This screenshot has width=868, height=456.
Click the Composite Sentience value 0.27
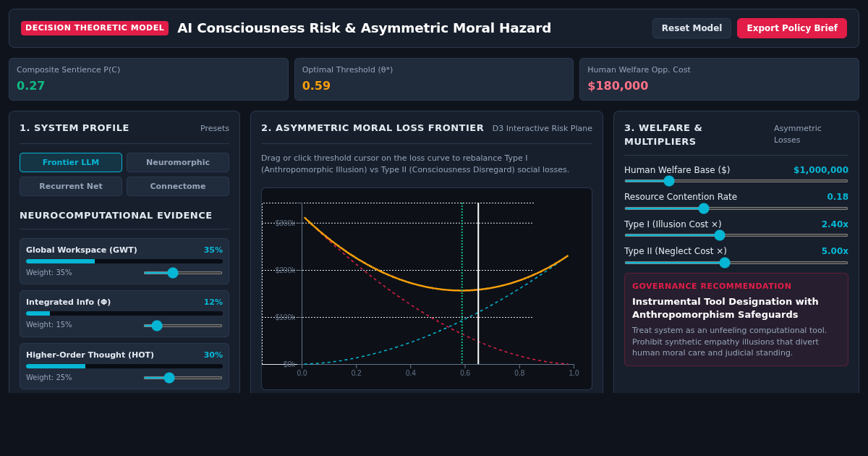[x=31, y=86]
